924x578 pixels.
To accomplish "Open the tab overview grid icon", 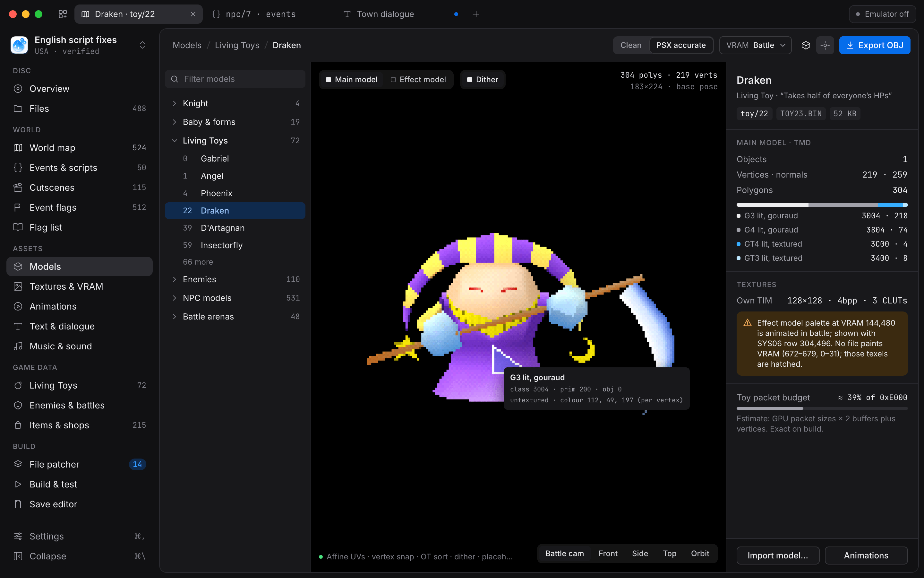I will point(63,14).
